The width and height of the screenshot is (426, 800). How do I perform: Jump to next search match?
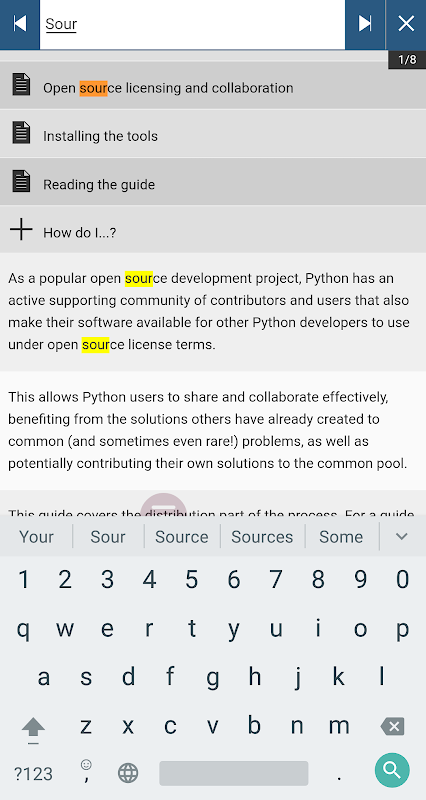tap(365, 24)
